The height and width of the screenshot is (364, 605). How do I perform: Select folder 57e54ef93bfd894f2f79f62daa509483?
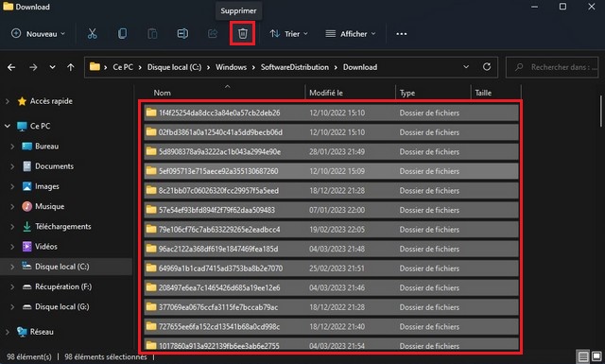(331, 210)
